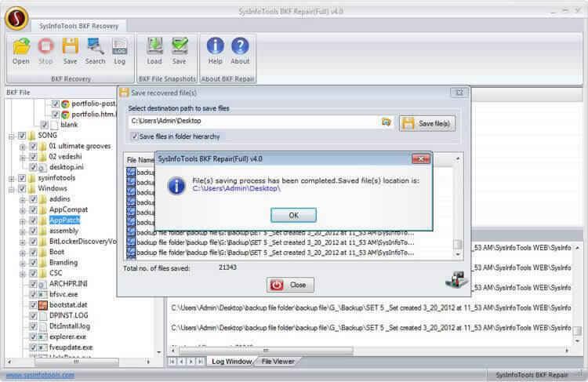Image resolution: width=588 pixels, height=382 pixels.
Task: Uncheck the bfsvc.exe checkbox
Action: pyautogui.click(x=33, y=294)
